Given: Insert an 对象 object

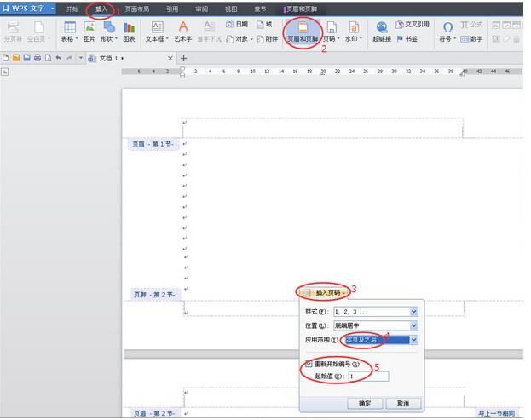Looking at the screenshot, I should 240,39.
